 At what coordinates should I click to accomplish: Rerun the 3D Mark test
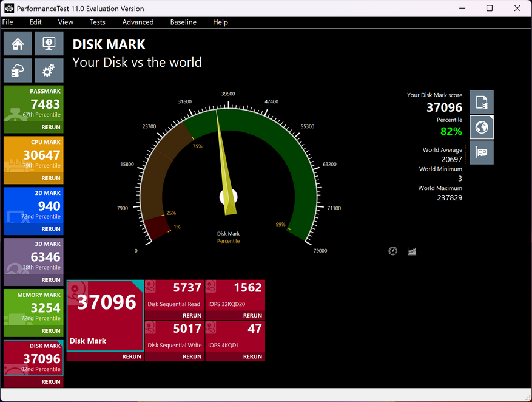[x=51, y=280]
